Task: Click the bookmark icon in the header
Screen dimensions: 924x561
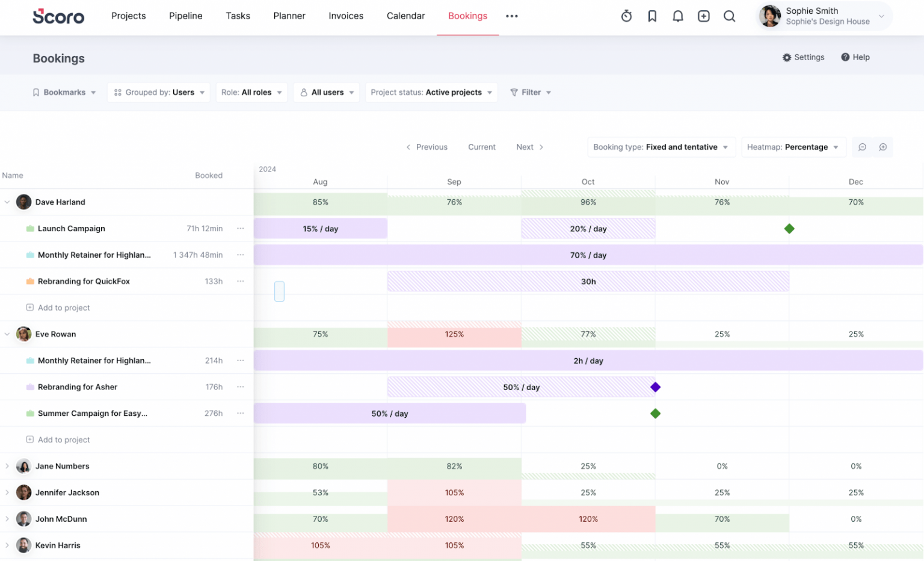Action: [x=652, y=16]
